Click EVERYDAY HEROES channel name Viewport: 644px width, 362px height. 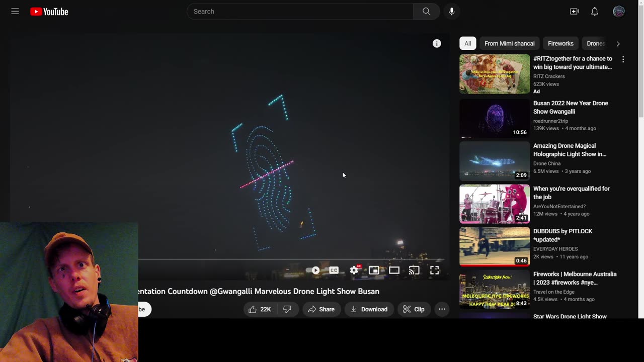(555, 249)
